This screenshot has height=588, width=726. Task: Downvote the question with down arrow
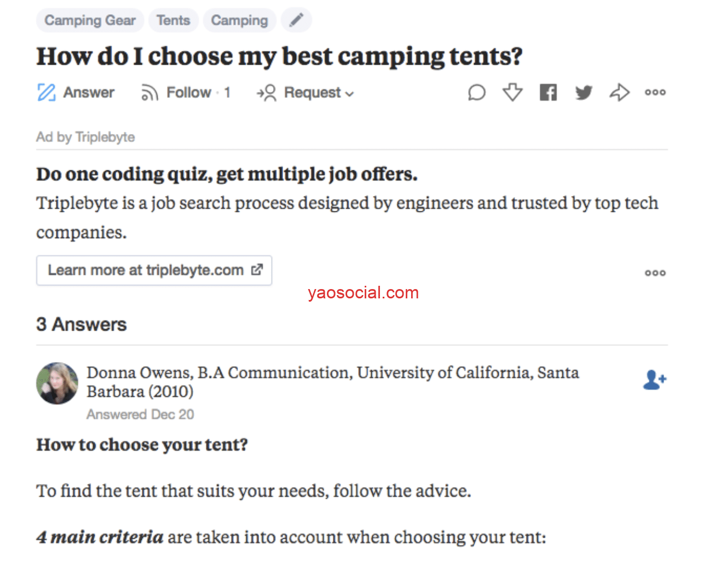[512, 93]
